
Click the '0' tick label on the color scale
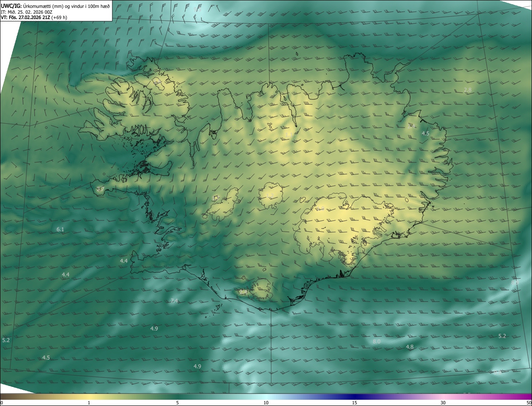[1, 403]
